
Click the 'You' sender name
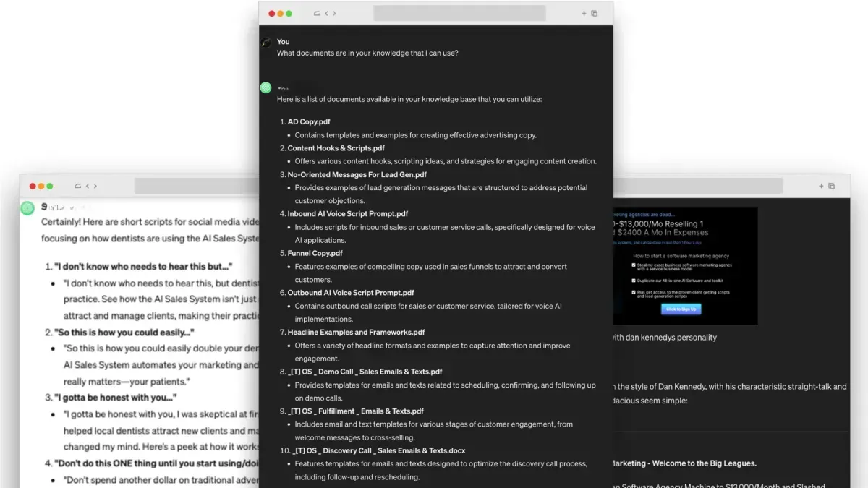click(x=284, y=42)
